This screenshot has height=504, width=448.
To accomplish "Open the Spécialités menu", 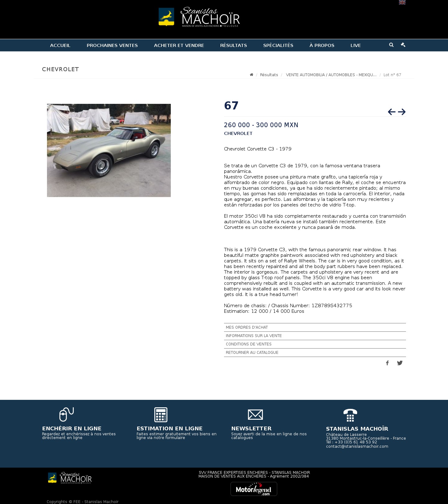I will tap(278, 45).
